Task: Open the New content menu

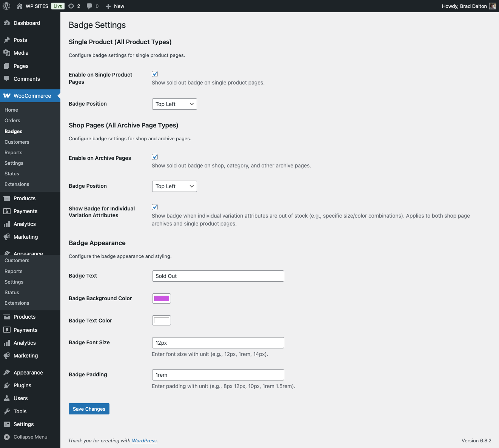Action: point(115,6)
